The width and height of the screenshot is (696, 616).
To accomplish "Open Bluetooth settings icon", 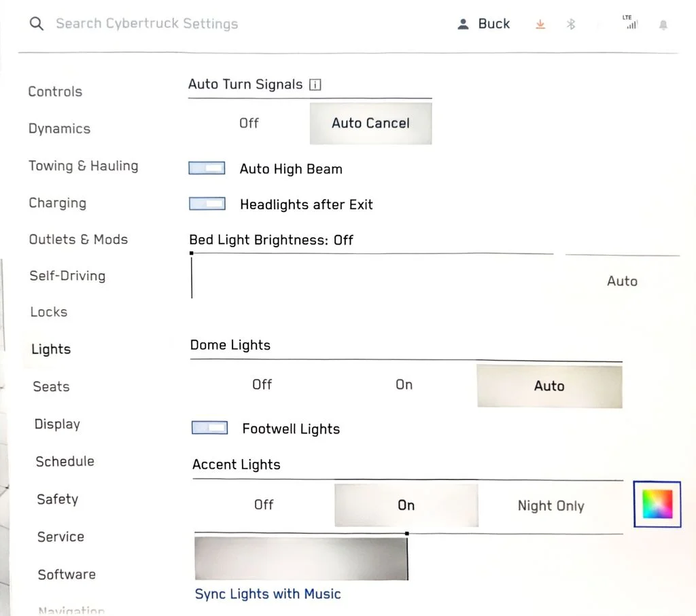I will point(571,24).
